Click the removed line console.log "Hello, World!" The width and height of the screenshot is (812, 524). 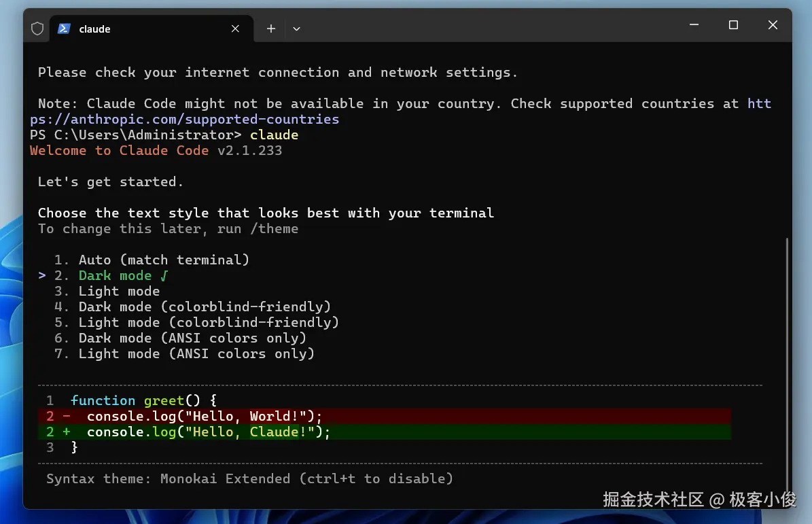(x=384, y=417)
